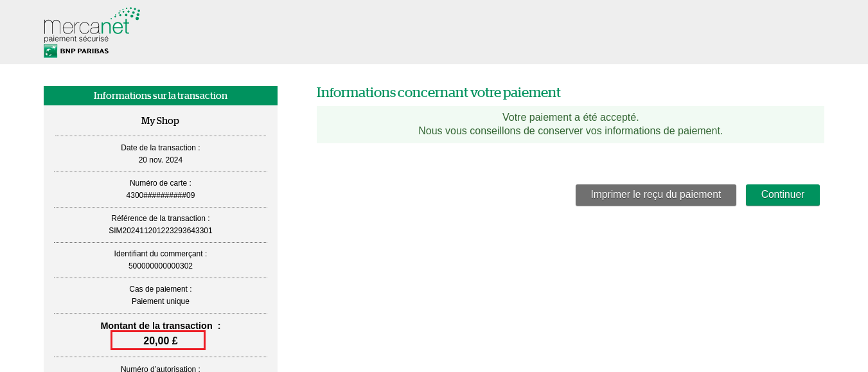Click the 'Paiement unique' value
This screenshot has height=372, width=868.
click(x=160, y=301)
